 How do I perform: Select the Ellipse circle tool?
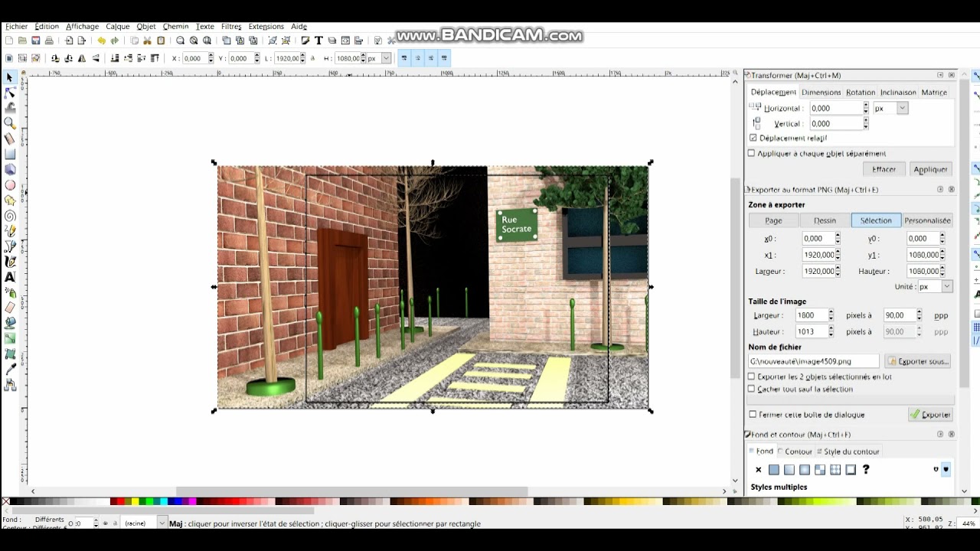click(10, 184)
